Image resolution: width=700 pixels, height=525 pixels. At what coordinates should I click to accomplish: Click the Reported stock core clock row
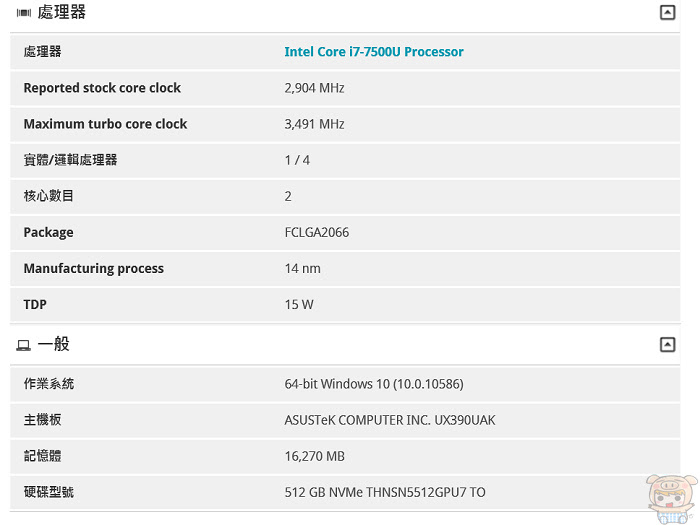[345, 88]
